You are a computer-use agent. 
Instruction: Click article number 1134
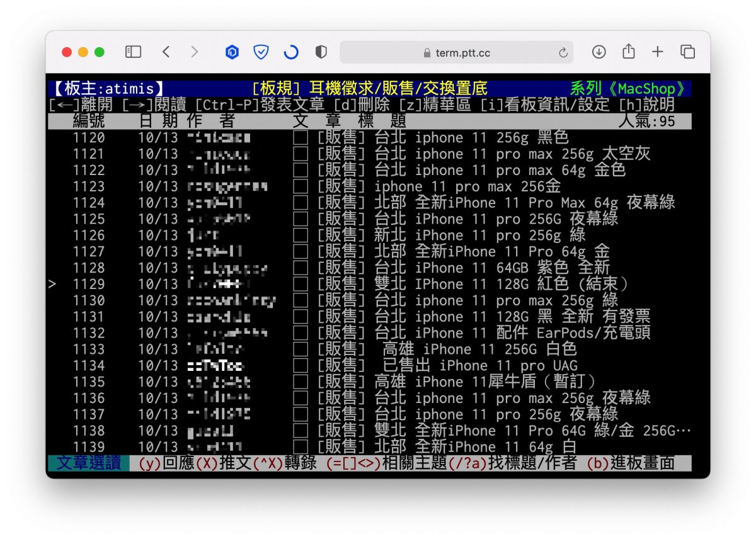click(89, 366)
